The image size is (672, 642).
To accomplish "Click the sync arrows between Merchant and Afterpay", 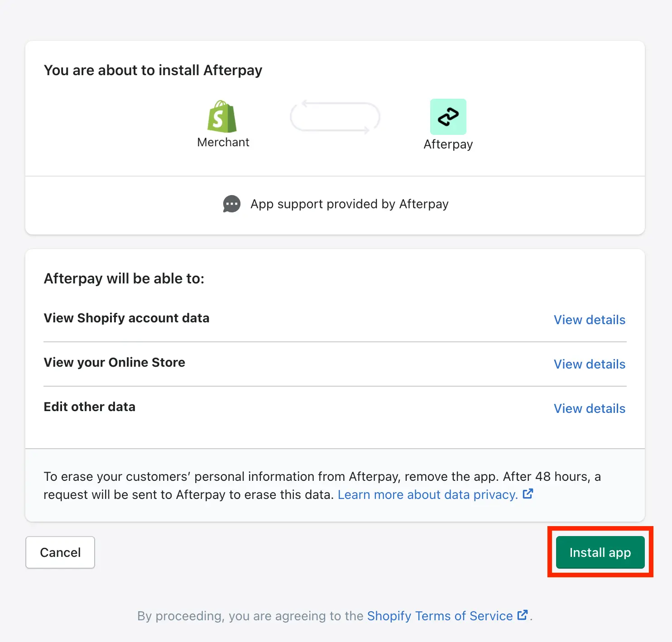I will click(x=335, y=117).
